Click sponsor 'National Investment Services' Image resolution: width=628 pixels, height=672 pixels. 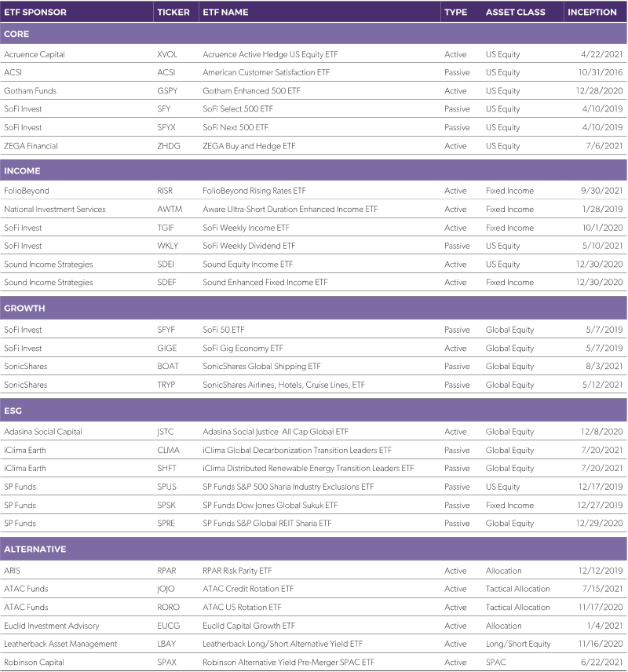pos(55,209)
